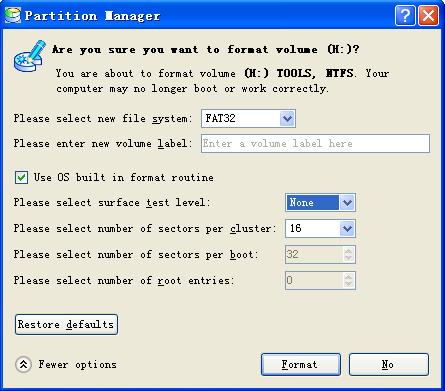The width and height of the screenshot is (445, 391).
Task: Uncheck Use OS built in format routine
Action: pyautogui.click(x=21, y=177)
